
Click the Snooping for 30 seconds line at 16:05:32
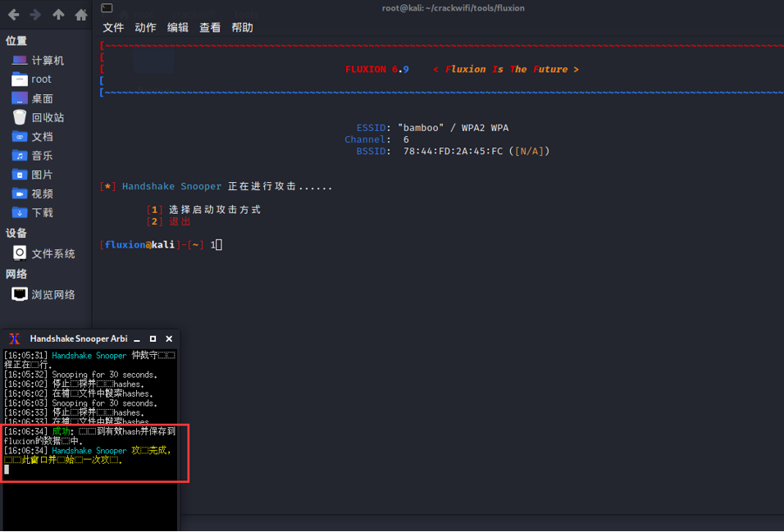(x=80, y=375)
